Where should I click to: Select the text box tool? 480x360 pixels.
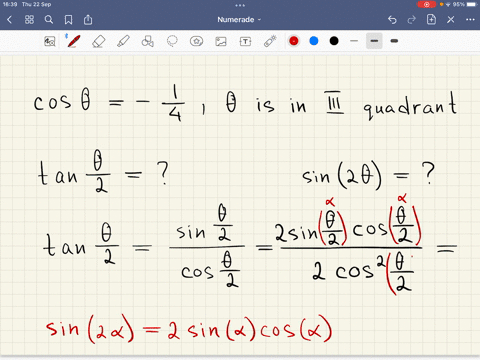point(245,41)
